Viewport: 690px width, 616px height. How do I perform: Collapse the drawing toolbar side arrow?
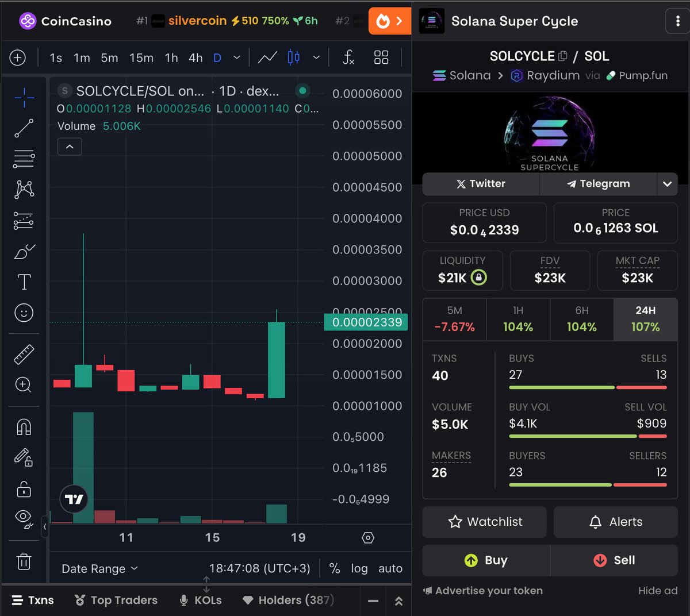(x=45, y=526)
